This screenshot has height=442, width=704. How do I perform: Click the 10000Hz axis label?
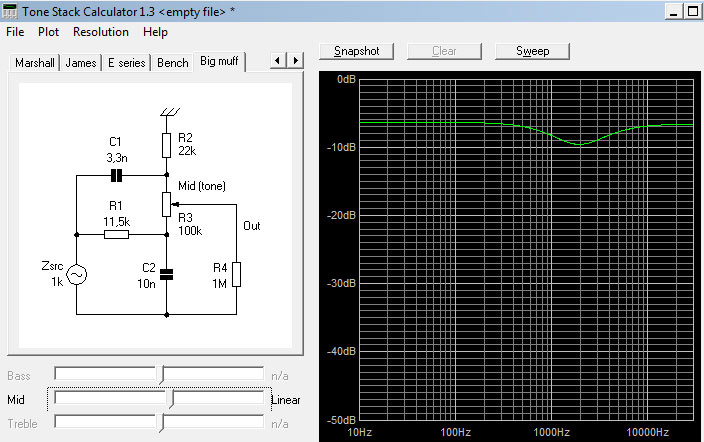647,433
